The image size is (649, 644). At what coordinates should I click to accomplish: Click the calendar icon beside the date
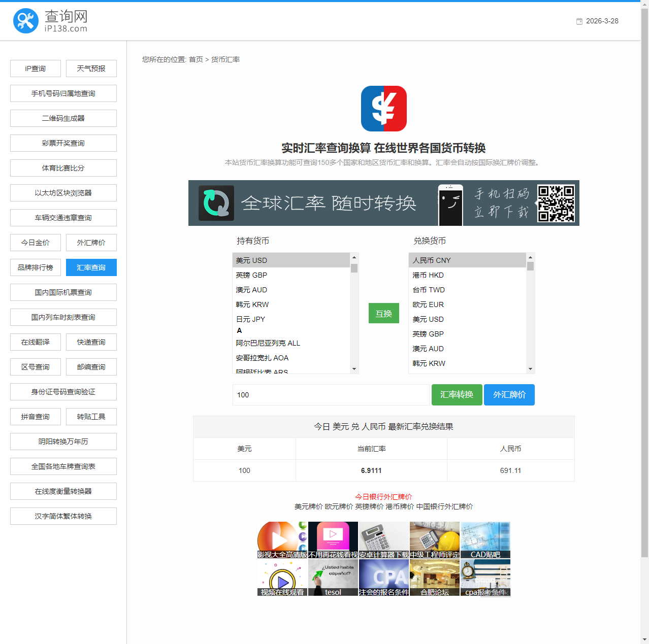(x=579, y=21)
